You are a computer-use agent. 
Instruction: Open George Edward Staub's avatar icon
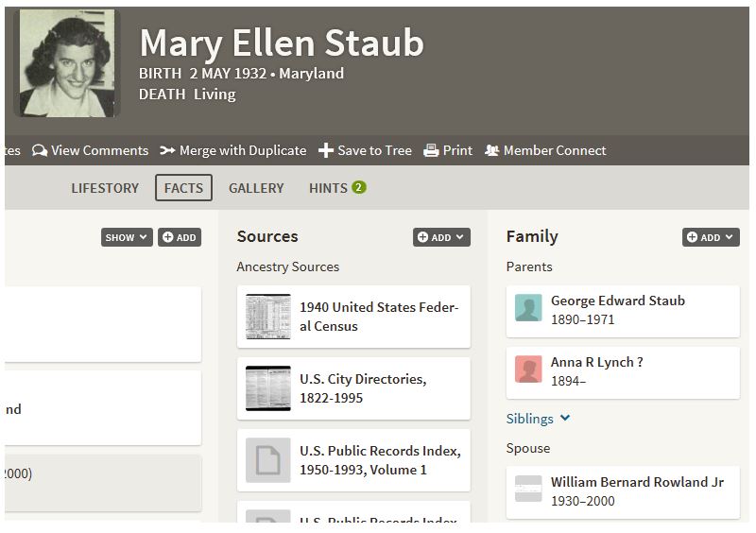528,309
